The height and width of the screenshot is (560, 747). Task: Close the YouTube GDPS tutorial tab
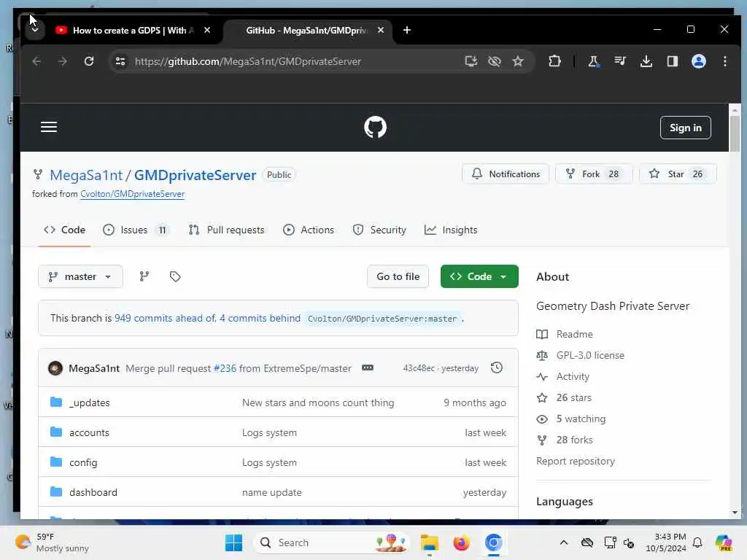(x=207, y=30)
